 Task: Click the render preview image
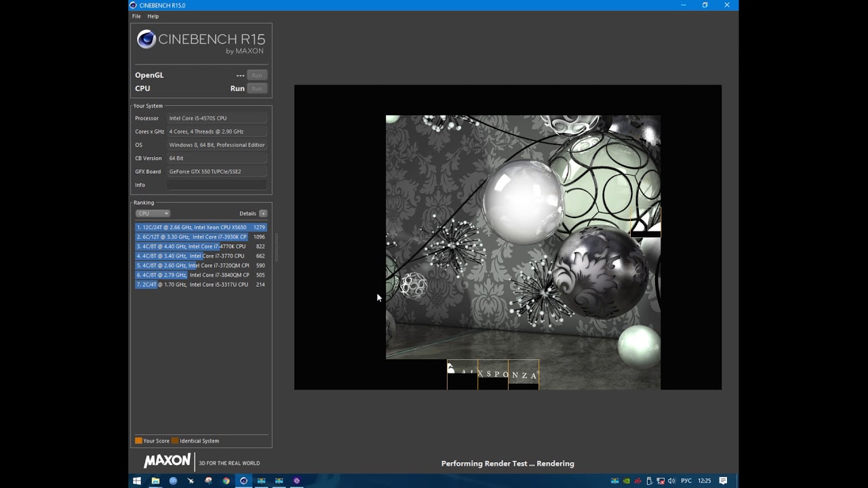(508, 237)
